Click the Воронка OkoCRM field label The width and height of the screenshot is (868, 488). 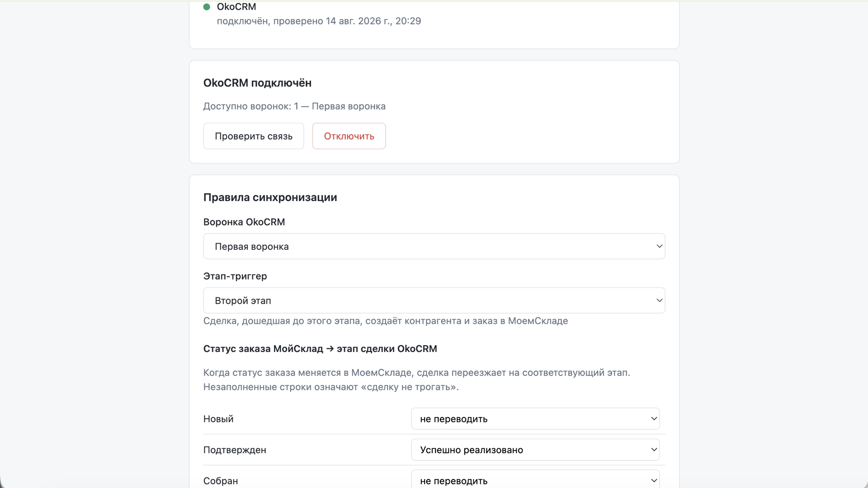[x=244, y=222]
